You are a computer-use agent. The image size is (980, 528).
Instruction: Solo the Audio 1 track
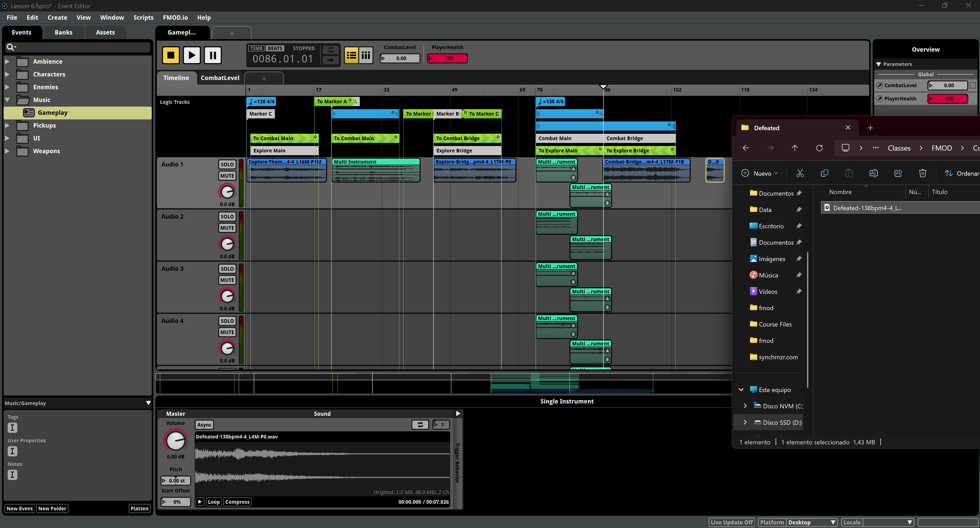tap(227, 164)
